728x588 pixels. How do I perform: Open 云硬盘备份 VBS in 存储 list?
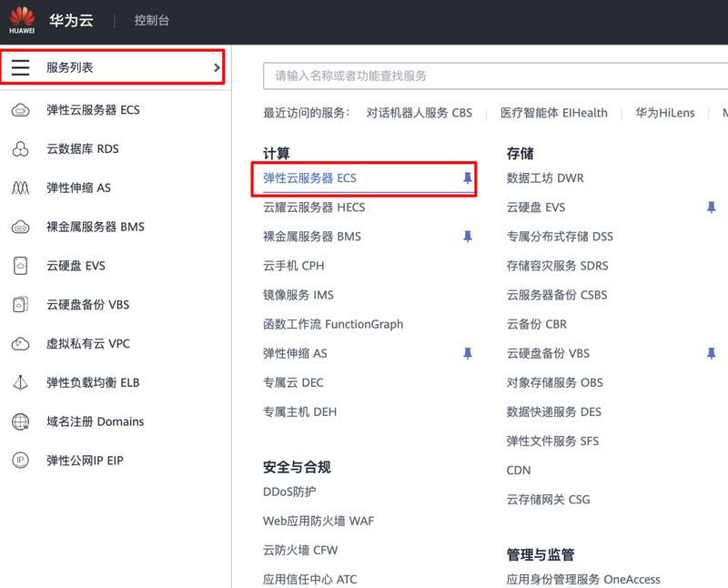(549, 353)
